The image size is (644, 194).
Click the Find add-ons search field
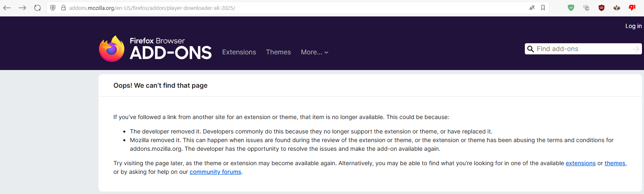click(x=582, y=49)
